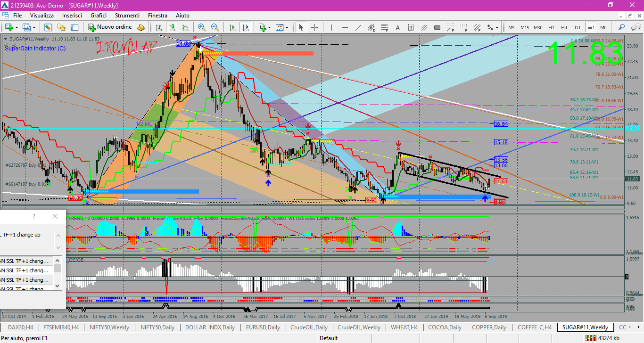The image size is (644, 343).
Task: Switch timeframe to M15
Action: pyautogui.click(x=525, y=27)
